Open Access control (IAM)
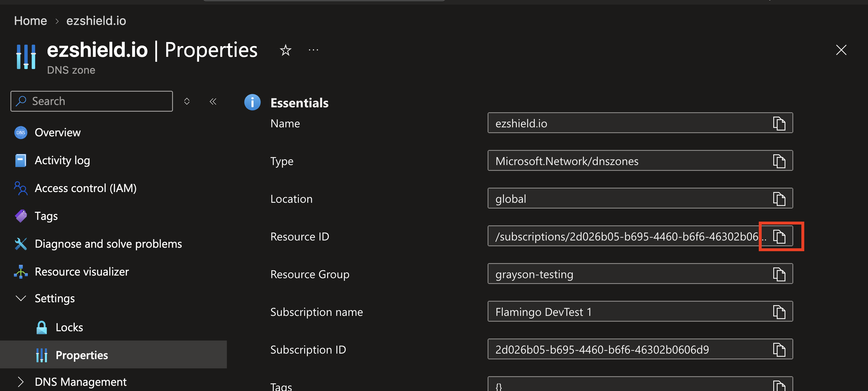868x391 pixels. click(x=85, y=188)
